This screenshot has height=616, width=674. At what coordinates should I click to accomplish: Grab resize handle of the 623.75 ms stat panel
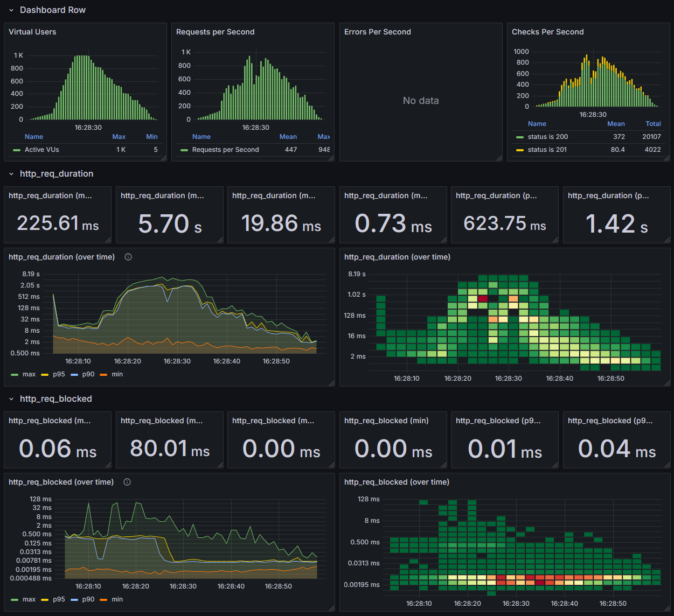point(555,240)
